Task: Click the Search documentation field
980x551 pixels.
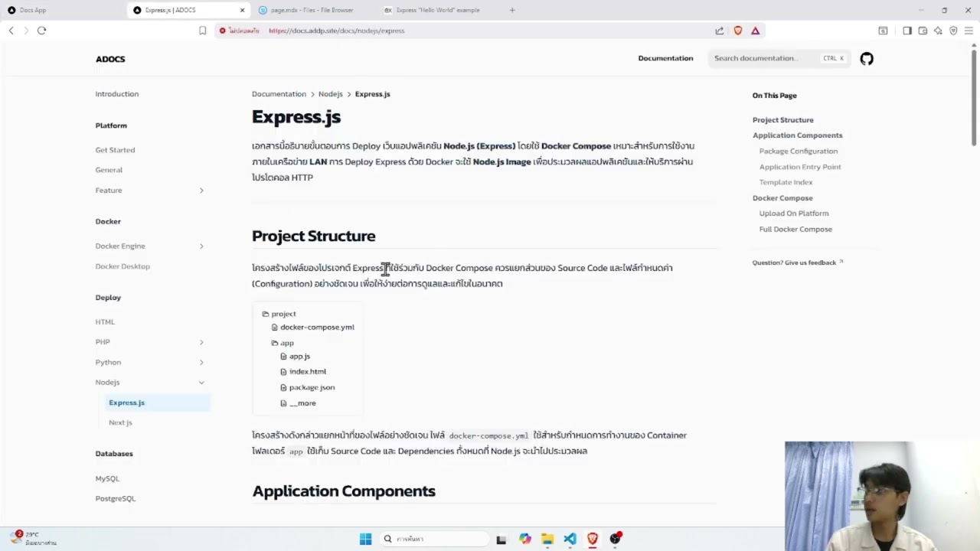Action: coord(779,58)
